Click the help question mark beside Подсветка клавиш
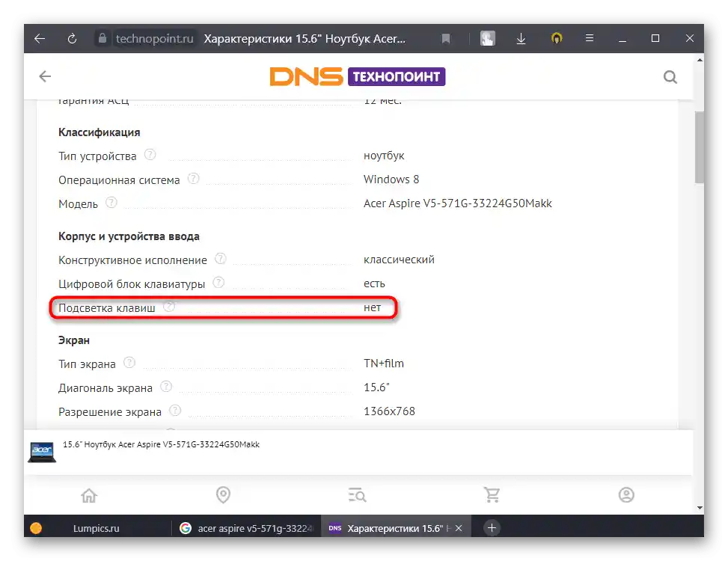Viewport: 728px width, 561px height. click(x=168, y=305)
